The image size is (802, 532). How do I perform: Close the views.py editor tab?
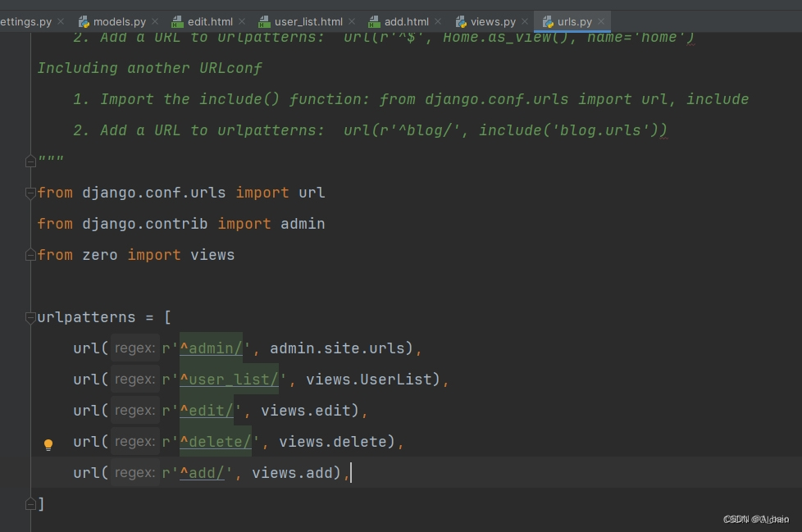(x=525, y=22)
